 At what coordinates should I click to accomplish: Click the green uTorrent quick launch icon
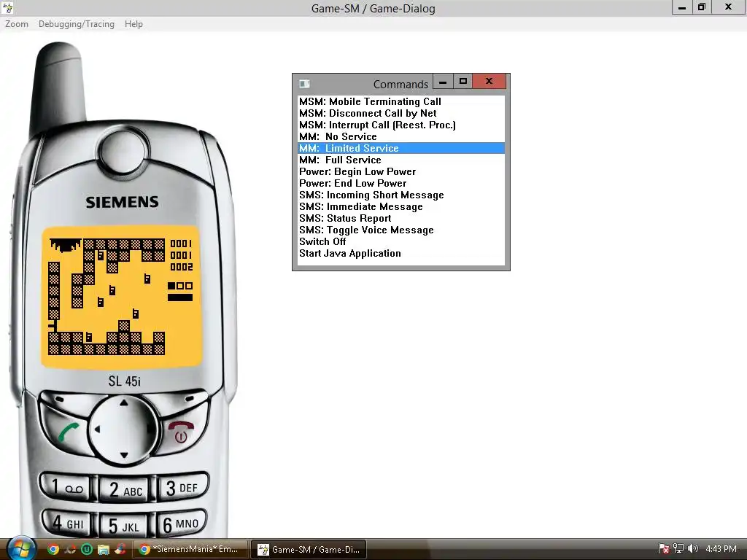tap(87, 549)
